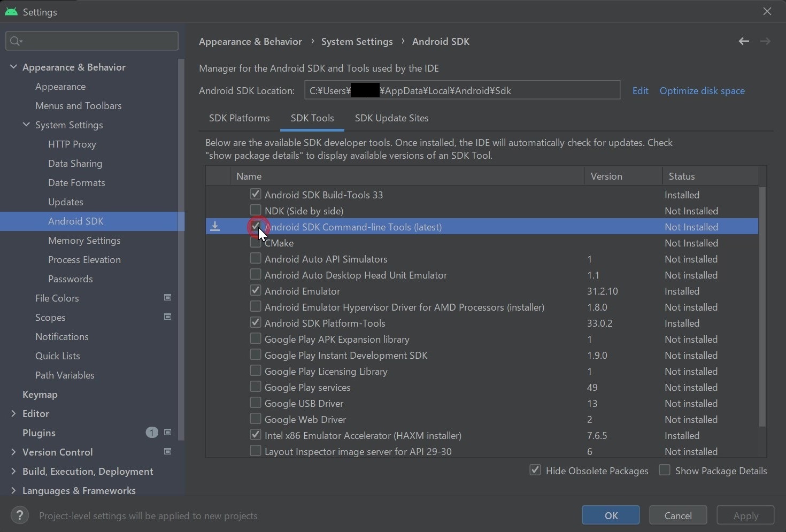This screenshot has width=786, height=532.
Task: Click the Edit link next to SDK location
Action: (641, 90)
